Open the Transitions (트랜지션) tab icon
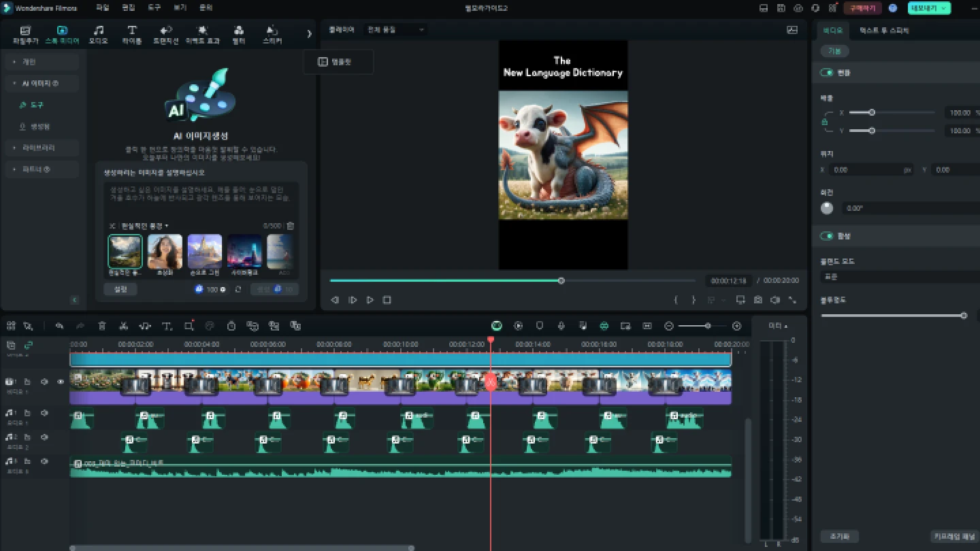This screenshot has width=980, height=551. (x=165, y=31)
